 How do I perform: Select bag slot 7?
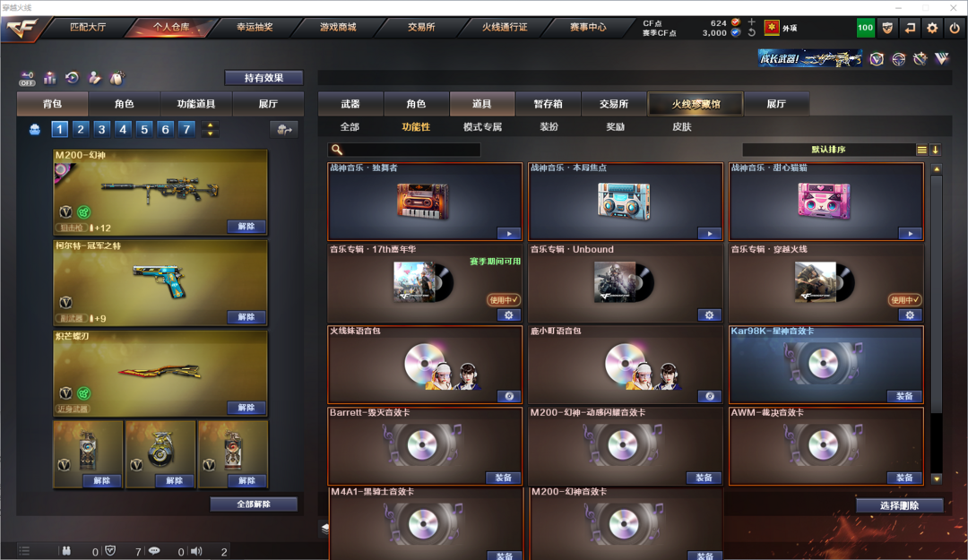[x=186, y=129]
